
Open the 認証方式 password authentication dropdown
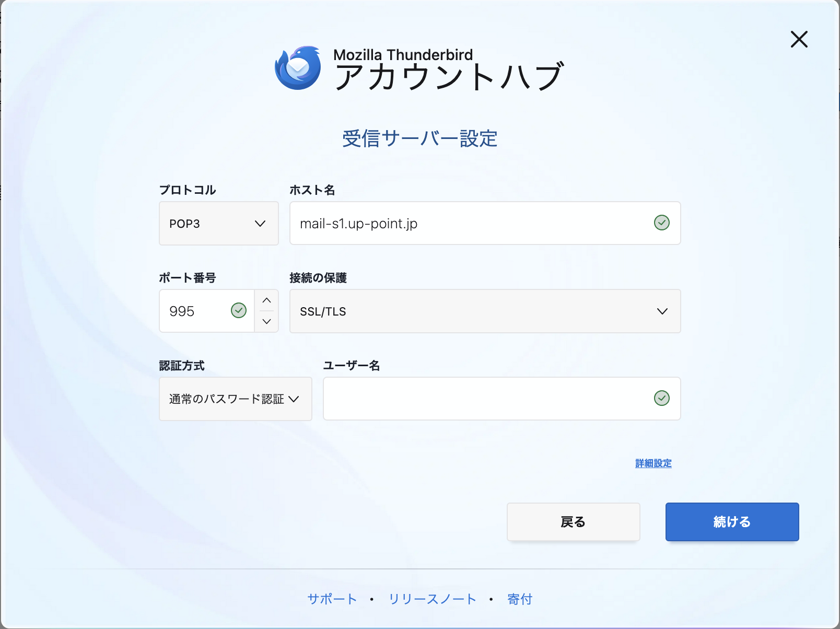236,399
